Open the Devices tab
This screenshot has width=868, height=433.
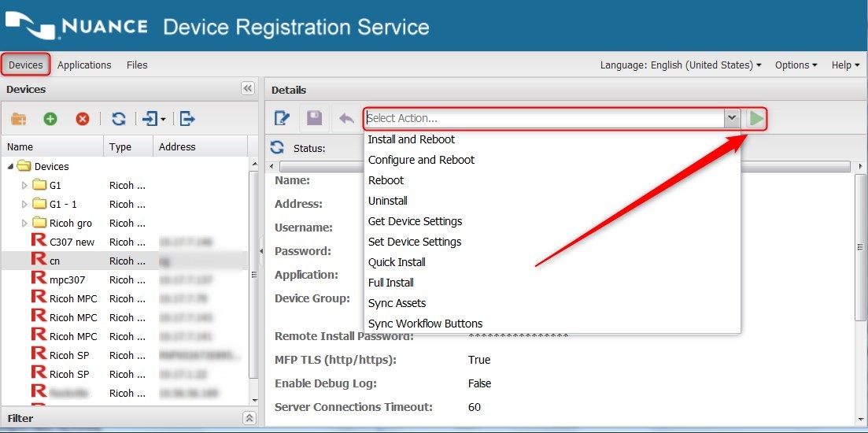tap(25, 65)
